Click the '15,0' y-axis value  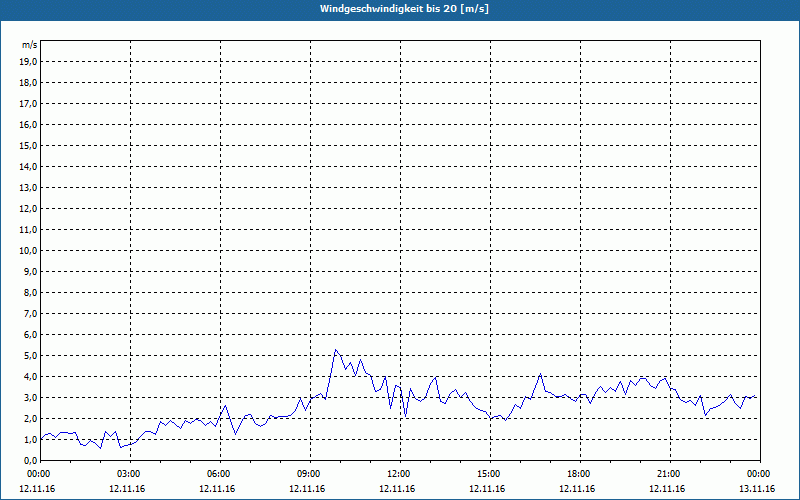[29, 145]
